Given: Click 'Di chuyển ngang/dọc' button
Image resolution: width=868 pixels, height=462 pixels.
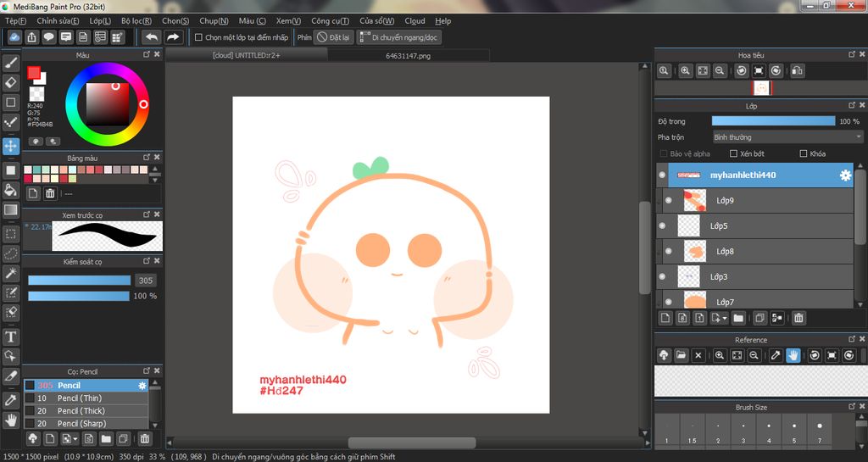Looking at the screenshot, I should 398,37.
